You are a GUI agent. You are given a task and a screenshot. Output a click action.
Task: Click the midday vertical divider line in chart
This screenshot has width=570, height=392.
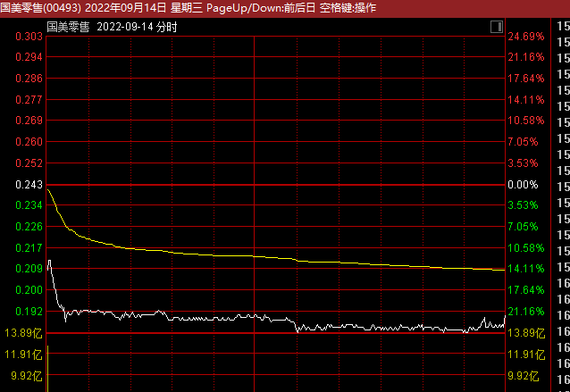point(255,134)
